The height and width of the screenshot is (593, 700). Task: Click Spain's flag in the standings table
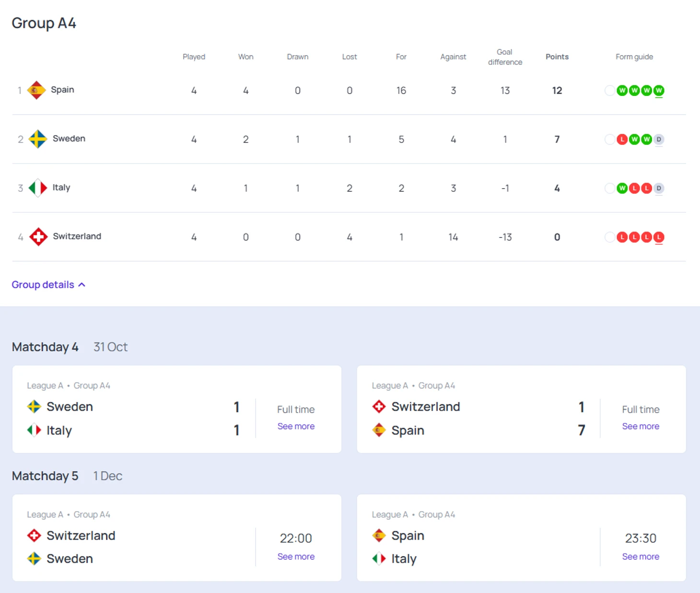click(36, 90)
